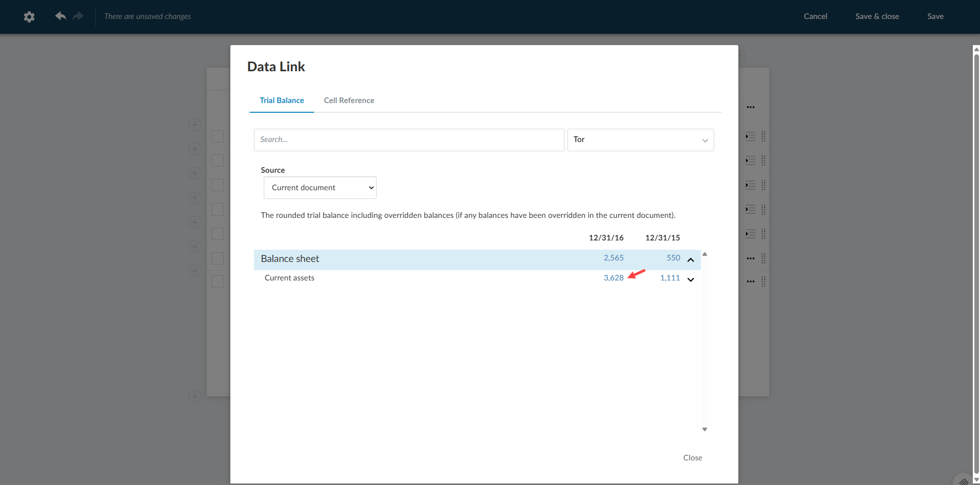Click the topmost plus icon in the left margin

click(194, 124)
